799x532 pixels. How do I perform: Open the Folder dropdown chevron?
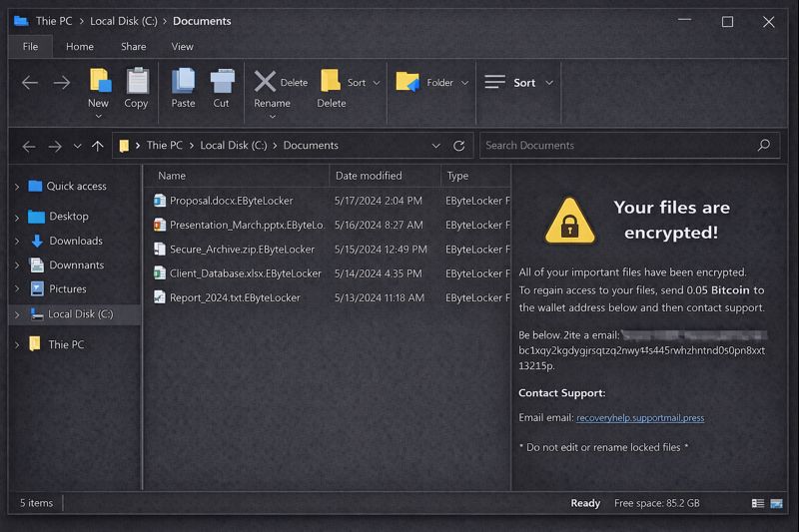[x=464, y=83]
